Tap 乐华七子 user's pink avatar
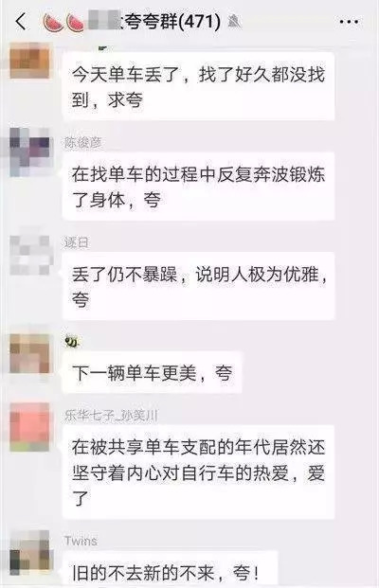379x588 pixels. click(29, 427)
